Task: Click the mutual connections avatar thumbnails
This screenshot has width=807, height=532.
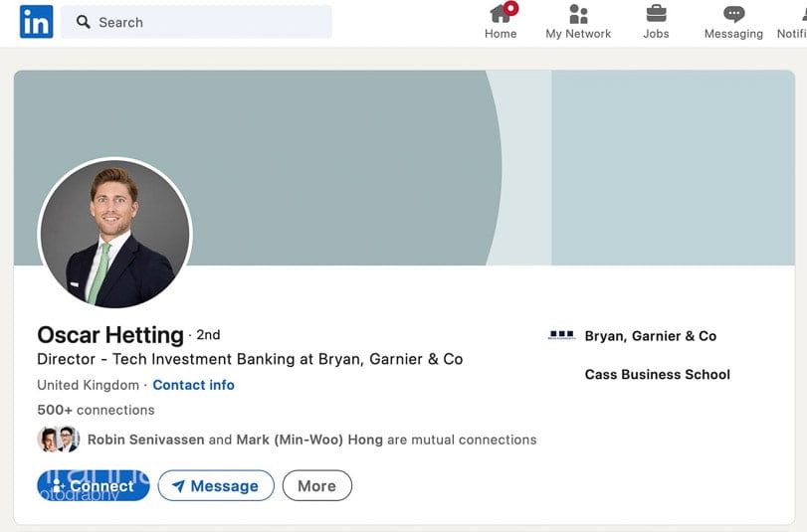Action: click(58, 440)
